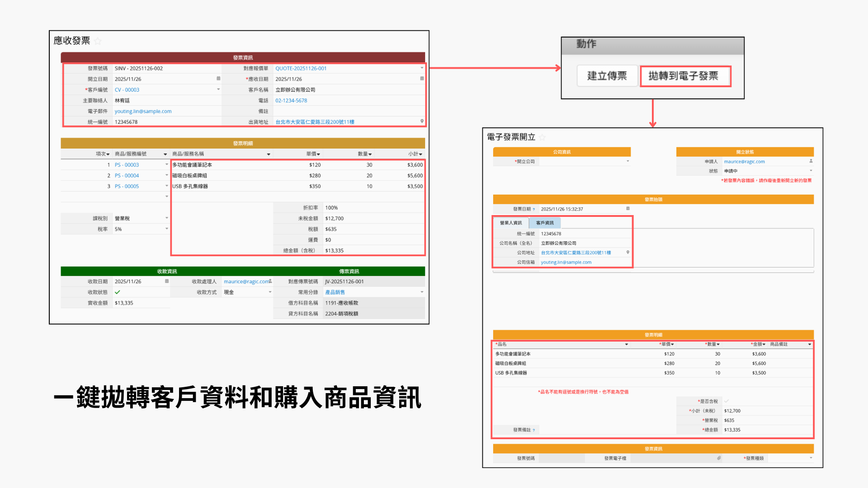
Task: Open the calendar icon for 應收日期
Action: (422, 79)
